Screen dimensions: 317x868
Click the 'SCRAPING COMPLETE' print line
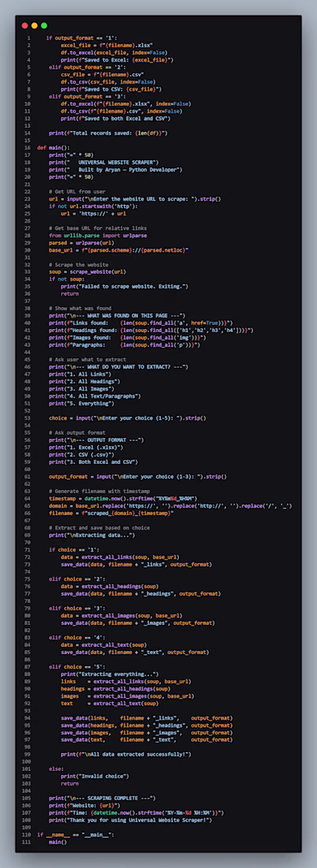(x=102, y=798)
